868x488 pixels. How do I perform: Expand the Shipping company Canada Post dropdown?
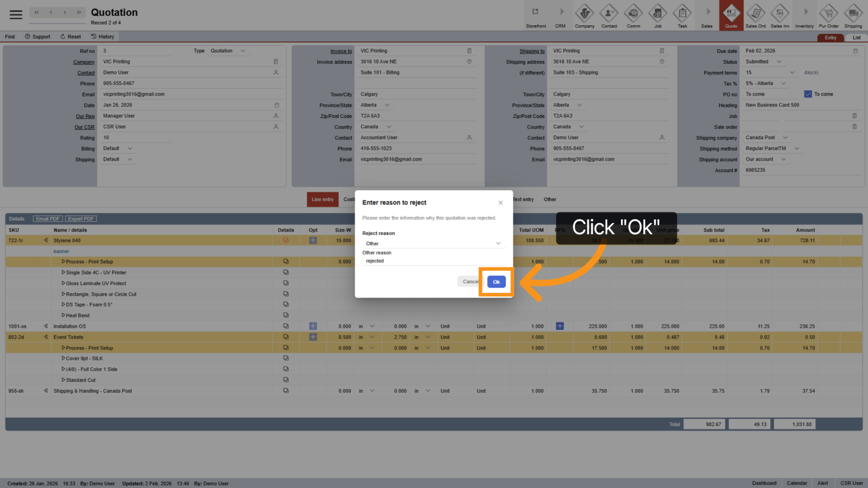point(785,138)
